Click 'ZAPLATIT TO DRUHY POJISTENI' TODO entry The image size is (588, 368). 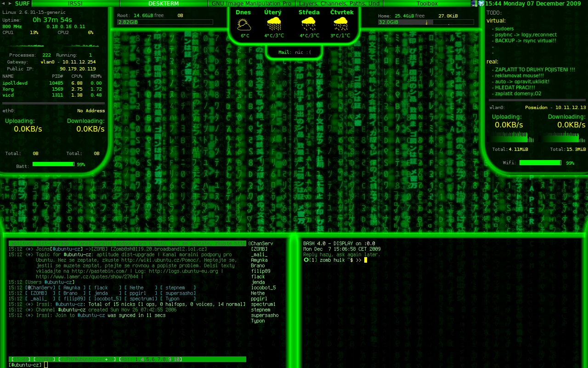[535, 69]
